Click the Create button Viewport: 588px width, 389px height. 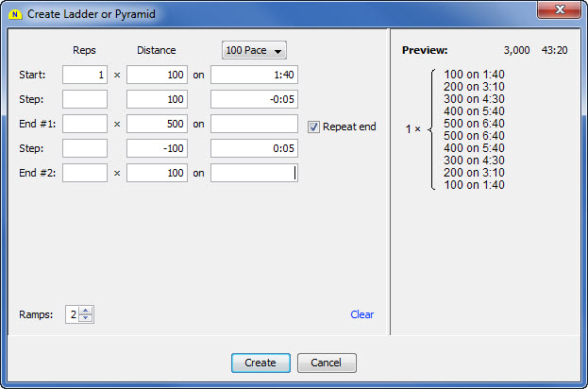[x=260, y=363]
